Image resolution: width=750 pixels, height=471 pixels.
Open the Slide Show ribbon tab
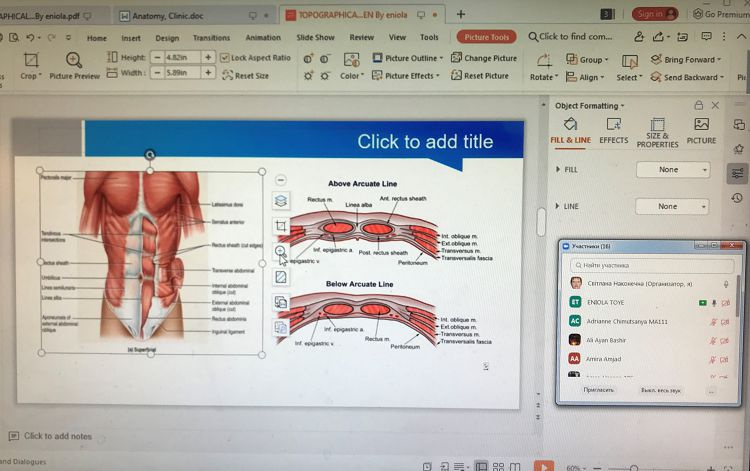coord(315,37)
